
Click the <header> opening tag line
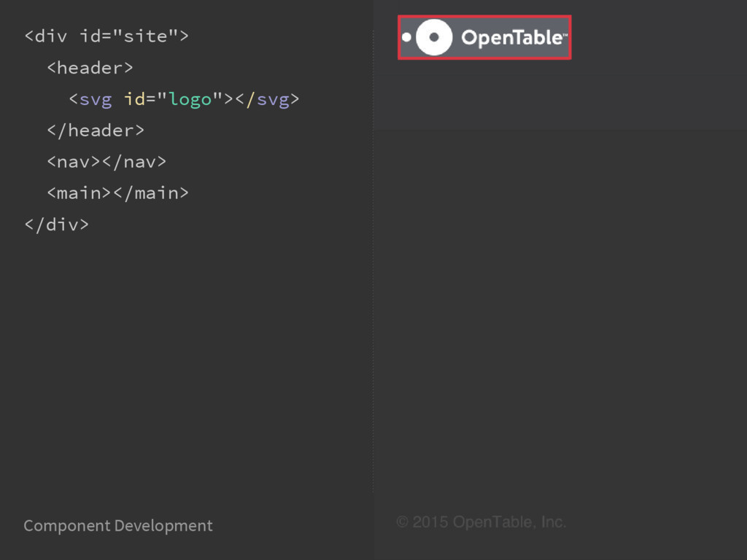tap(90, 68)
